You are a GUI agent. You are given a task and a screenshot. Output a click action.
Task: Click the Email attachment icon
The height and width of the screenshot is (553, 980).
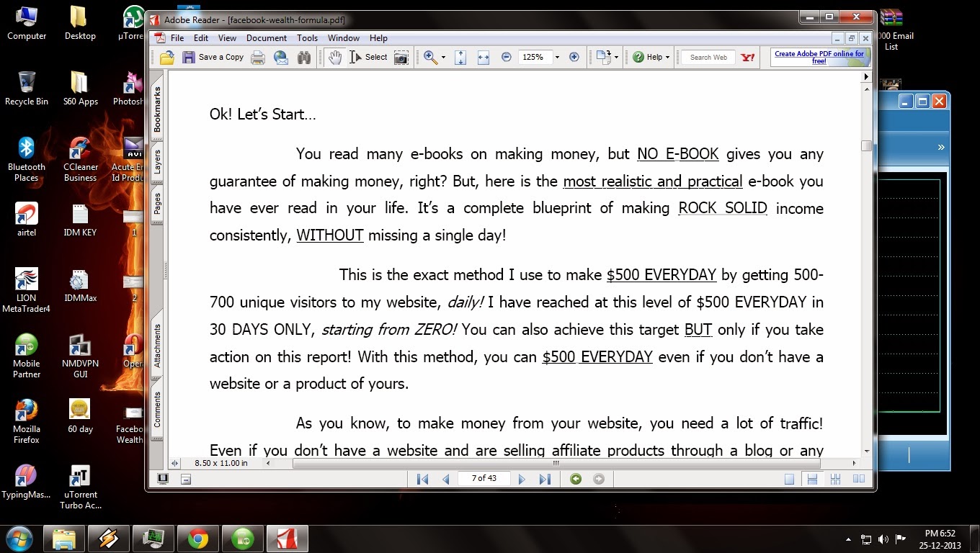pyautogui.click(x=281, y=57)
